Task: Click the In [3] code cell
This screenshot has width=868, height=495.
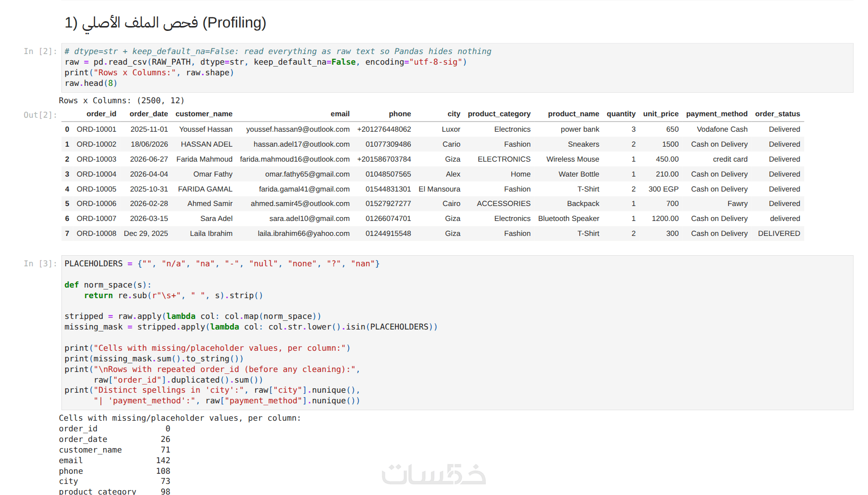Action: coord(457,332)
